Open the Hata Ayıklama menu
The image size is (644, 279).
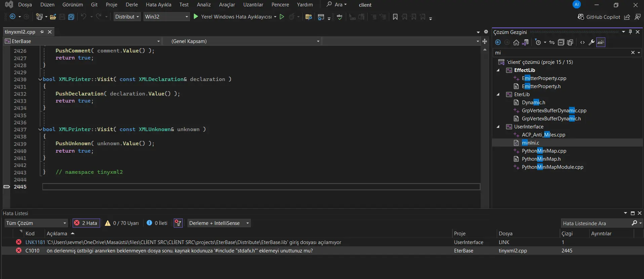(158, 5)
